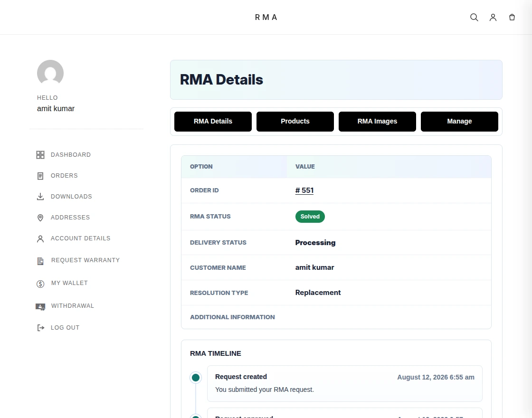Go to Dashboard in sidebar
Screen dimensions: 532x418
click(71, 155)
